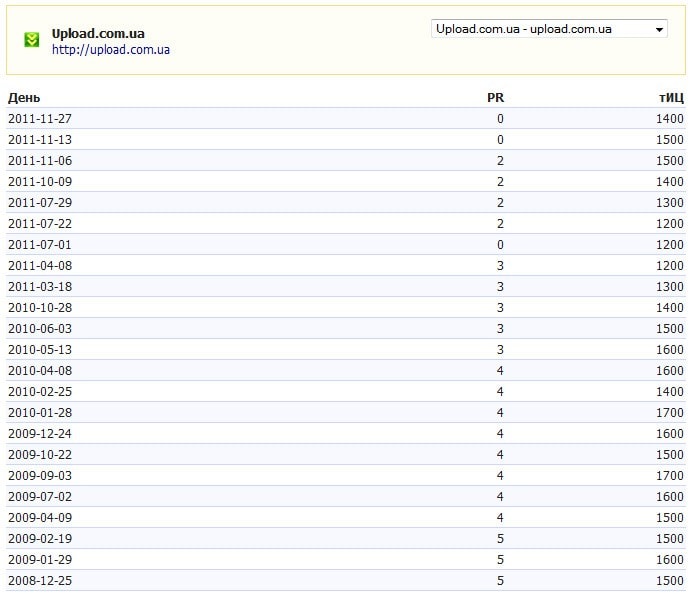Click the День column header
The image size is (690, 594).
click(24, 98)
